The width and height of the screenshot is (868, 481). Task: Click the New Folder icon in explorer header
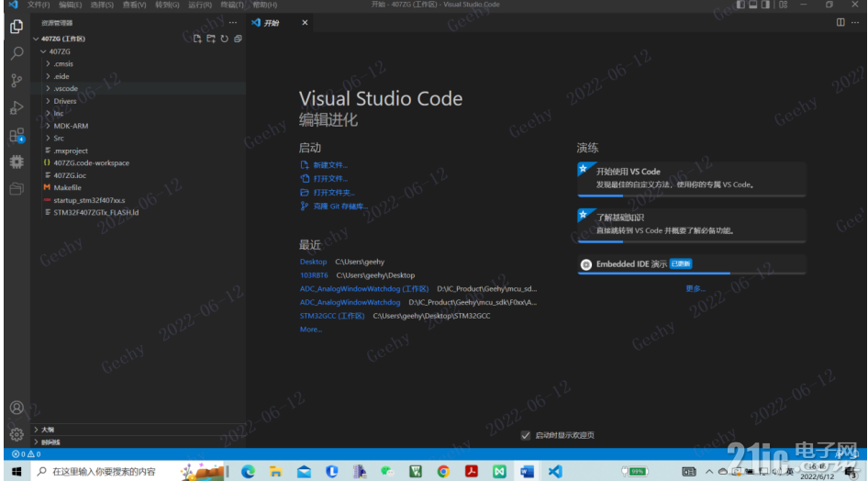click(211, 39)
